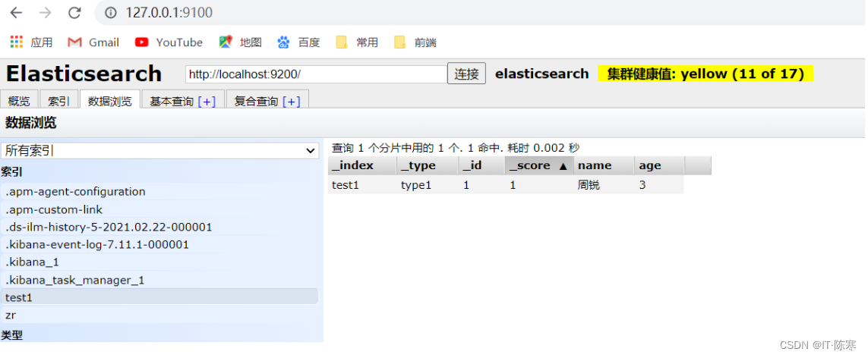This screenshot has width=868, height=358.
Task: Select the test1 index in the list
Action: click(160, 297)
